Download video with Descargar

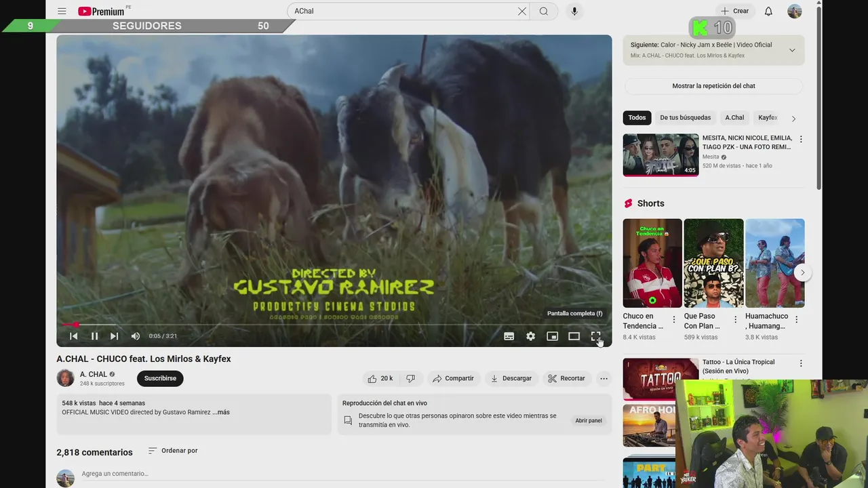coord(511,378)
